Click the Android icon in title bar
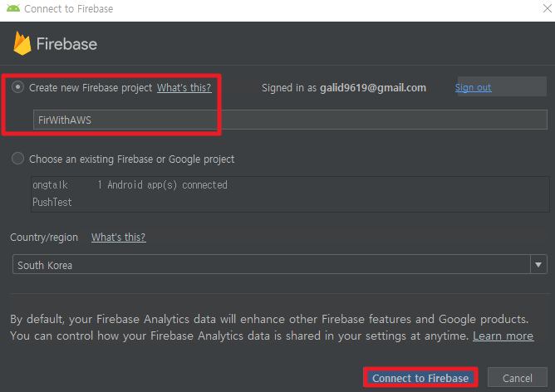Viewport: 555px width, 392px height. coord(13,8)
